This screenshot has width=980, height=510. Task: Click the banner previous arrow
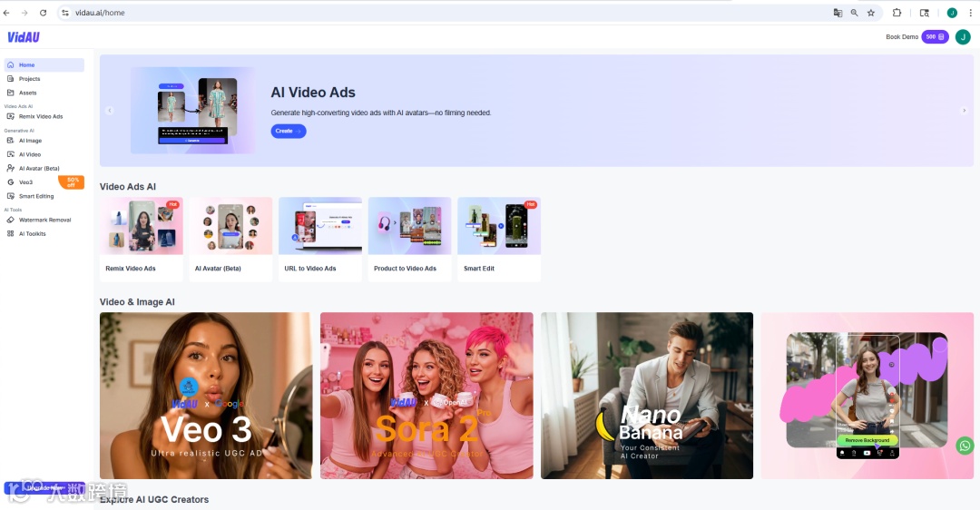coord(110,111)
